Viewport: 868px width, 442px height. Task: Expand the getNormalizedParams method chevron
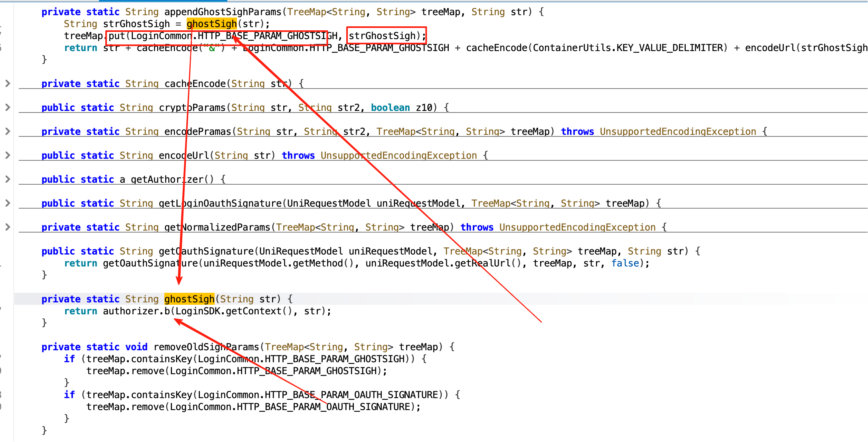(8, 227)
